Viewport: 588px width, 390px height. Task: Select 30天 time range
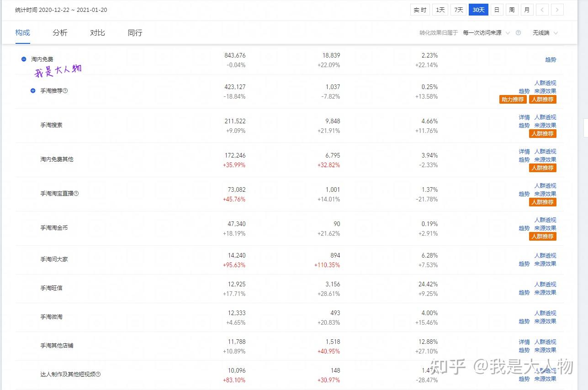click(478, 10)
